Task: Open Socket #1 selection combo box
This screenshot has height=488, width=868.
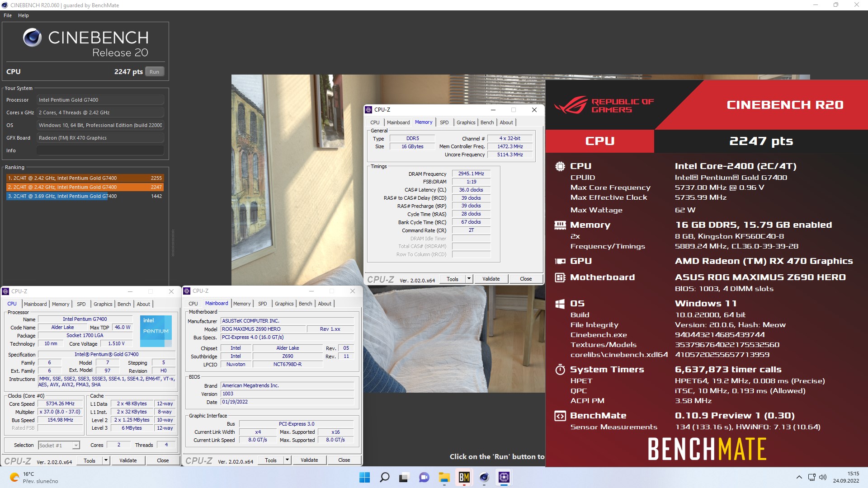Action: (59, 446)
